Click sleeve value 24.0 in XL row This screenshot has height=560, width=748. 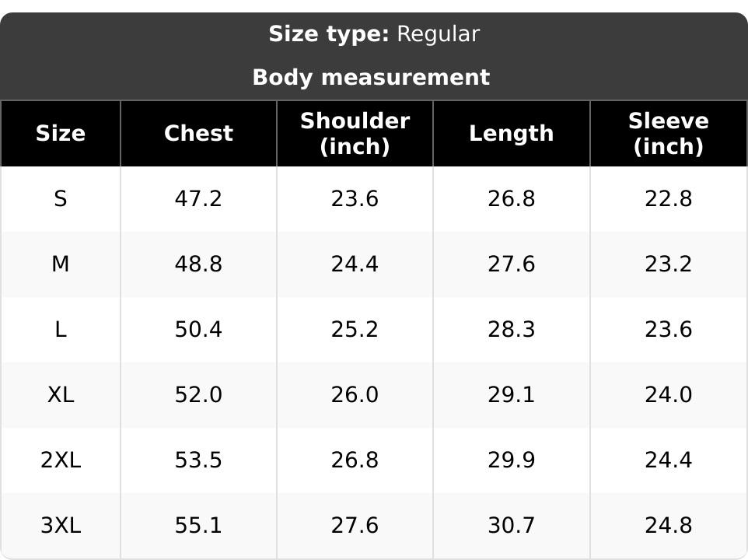click(x=669, y=395)
